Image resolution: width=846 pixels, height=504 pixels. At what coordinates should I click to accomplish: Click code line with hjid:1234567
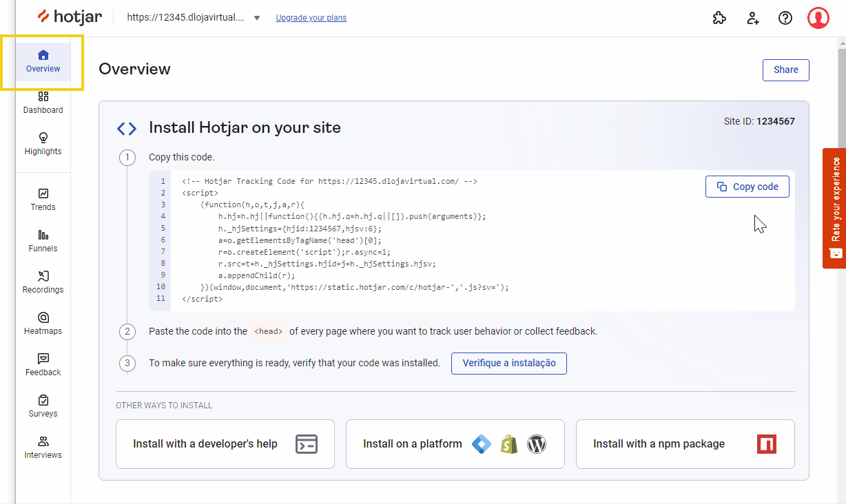pos(300,228)
